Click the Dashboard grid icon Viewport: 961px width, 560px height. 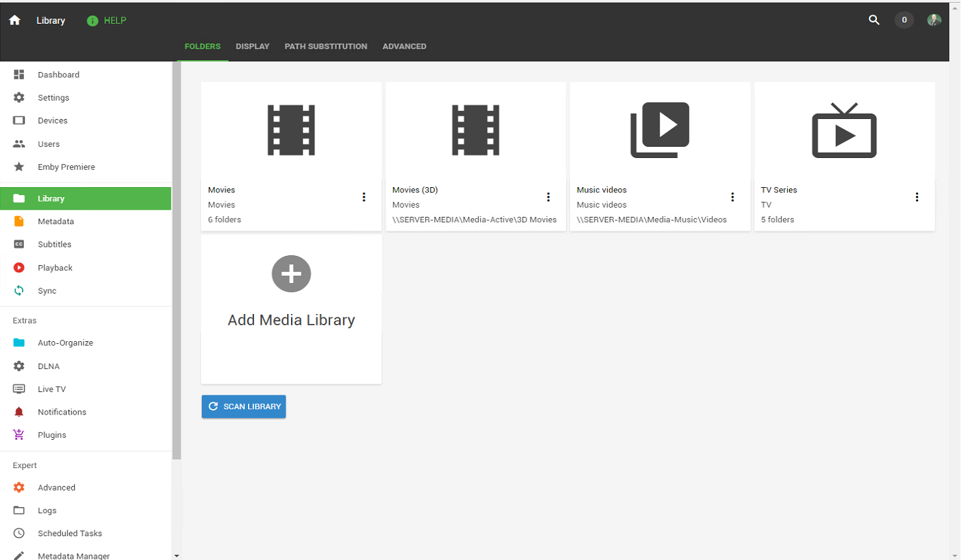19,75
